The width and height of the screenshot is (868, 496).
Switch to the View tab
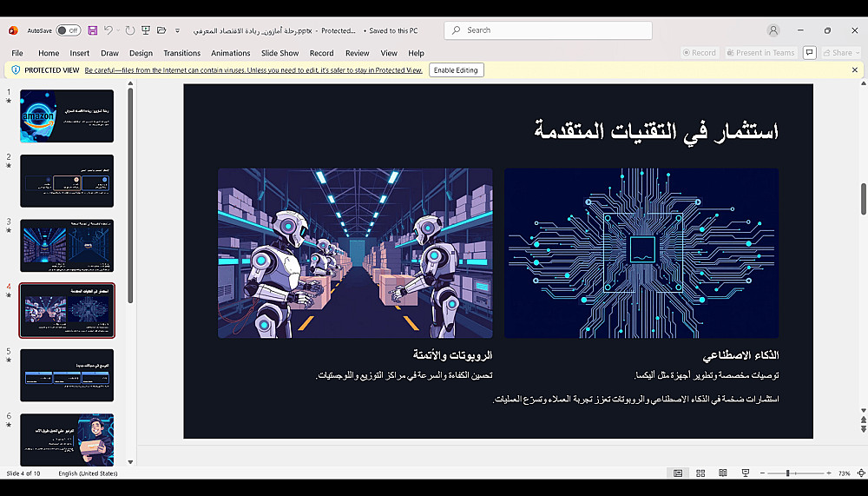(389, 53)
